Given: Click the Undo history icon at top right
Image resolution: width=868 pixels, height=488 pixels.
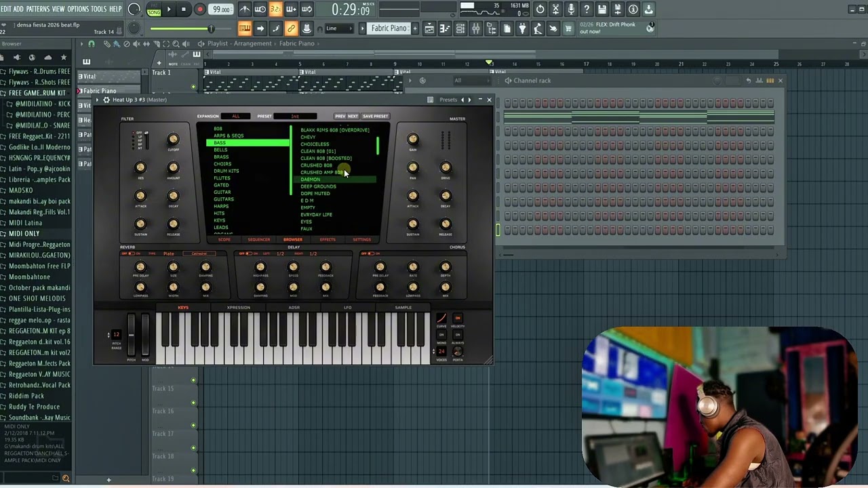Looking at the screenshot, I should (540, 9).
